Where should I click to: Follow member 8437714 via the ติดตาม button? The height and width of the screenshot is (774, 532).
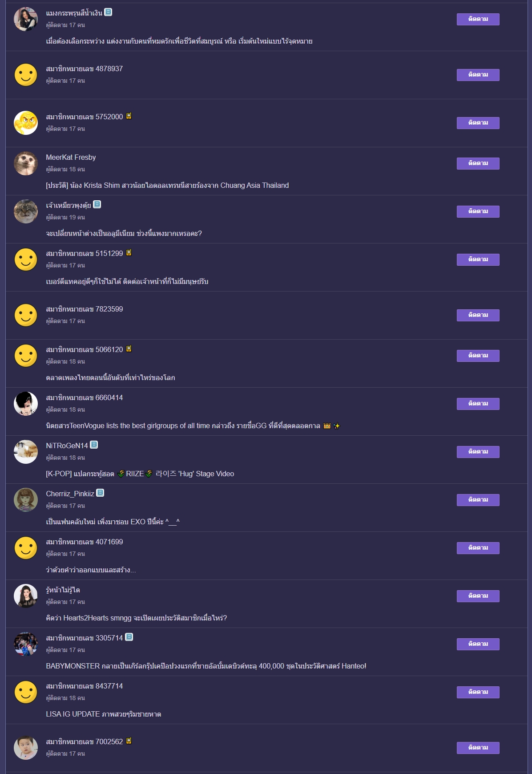coord(478,692)
